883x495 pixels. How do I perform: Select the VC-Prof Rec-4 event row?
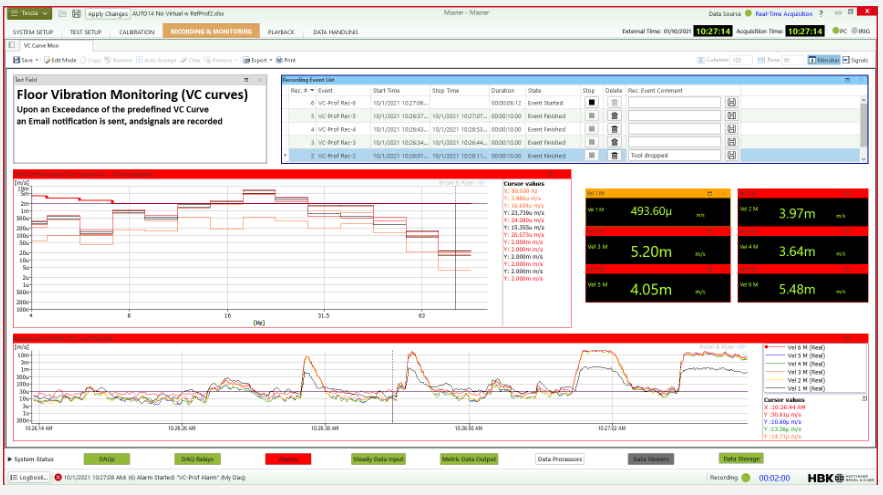[x=573, y=129]
